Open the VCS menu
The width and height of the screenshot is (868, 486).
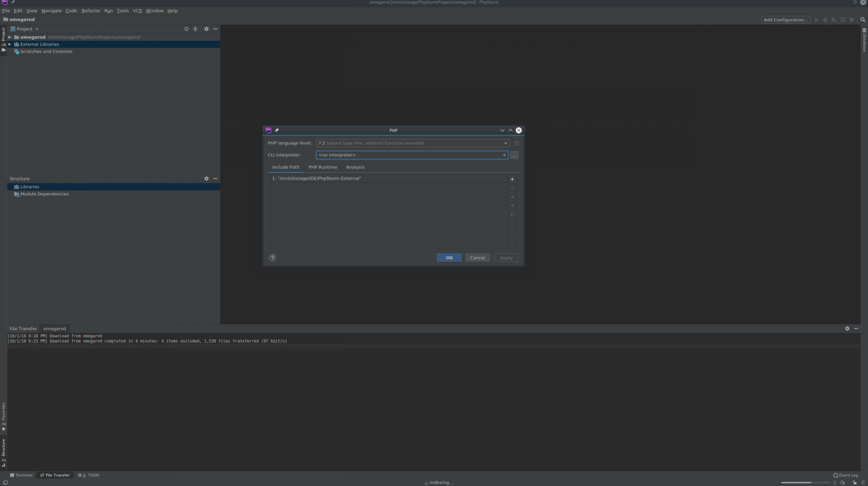click(137, 11)
